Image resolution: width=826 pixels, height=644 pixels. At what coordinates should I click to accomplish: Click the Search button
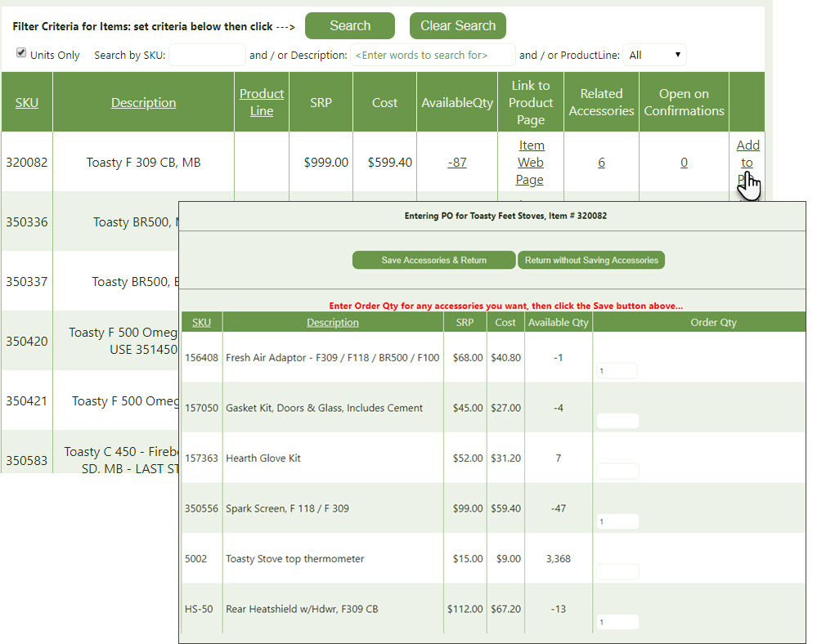click(x=349, y=25)
